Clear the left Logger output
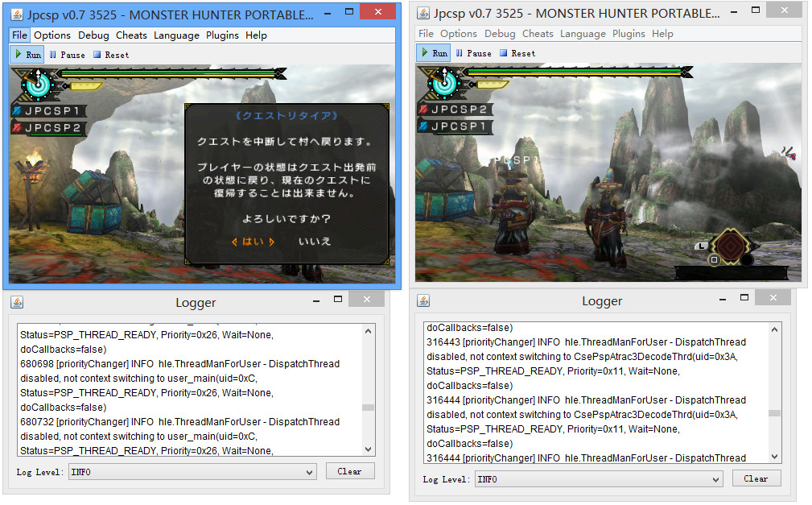 click(x=349, y=471)
